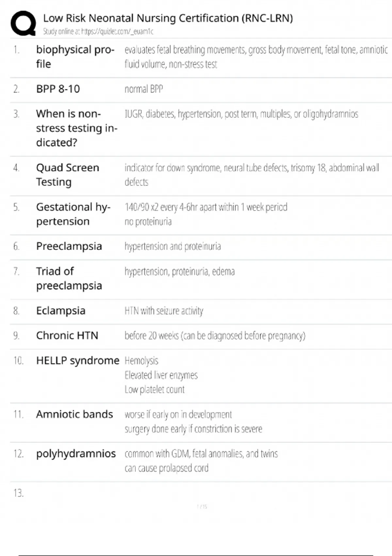The height and width of the screenshot is (556, 392).
Task: Select the definition HTN with seizure activity
Action: click(x=164, y=311)
